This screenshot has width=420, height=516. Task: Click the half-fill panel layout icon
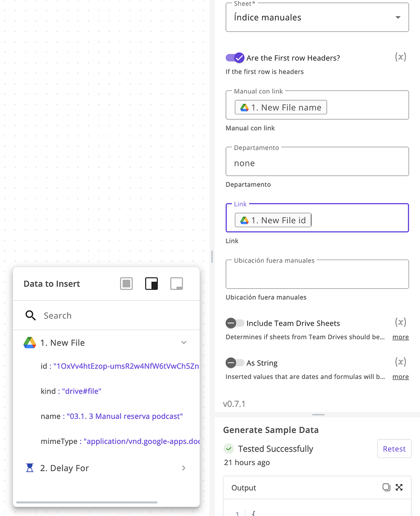point(151,283)
